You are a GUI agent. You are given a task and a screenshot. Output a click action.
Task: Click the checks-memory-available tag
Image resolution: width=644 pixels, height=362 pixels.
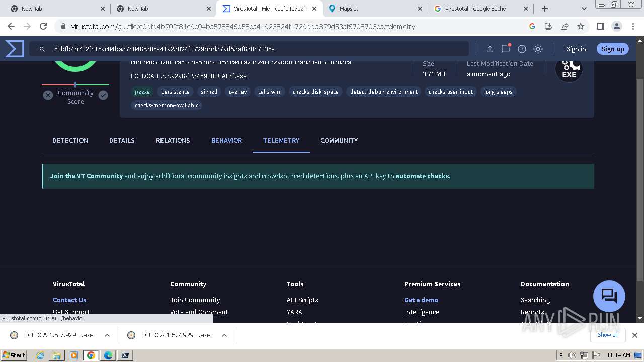coord(167,105)
